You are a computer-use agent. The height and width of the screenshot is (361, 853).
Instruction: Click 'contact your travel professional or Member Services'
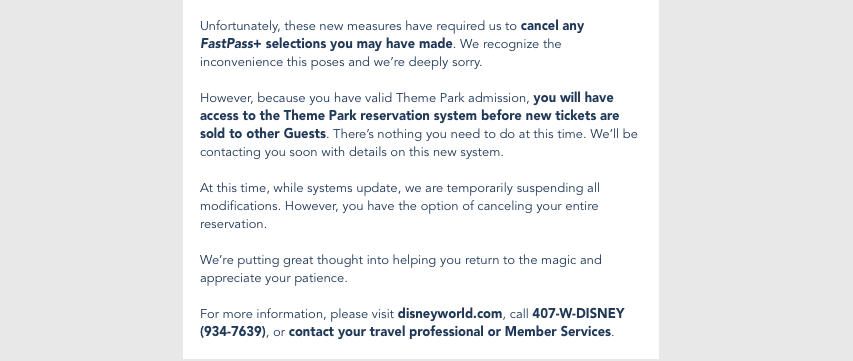pos(450,332)
